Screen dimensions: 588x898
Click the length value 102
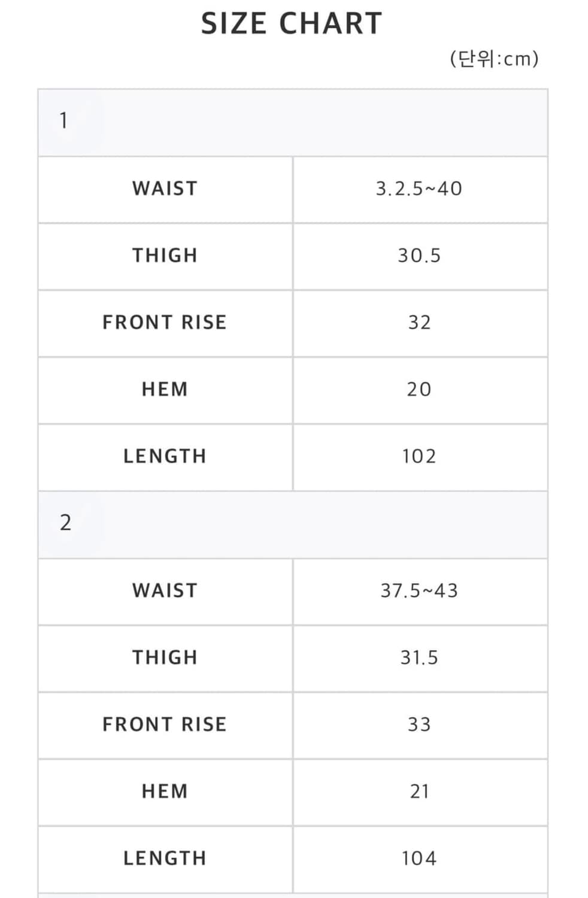pyautogui.click(x=419, y=457)
